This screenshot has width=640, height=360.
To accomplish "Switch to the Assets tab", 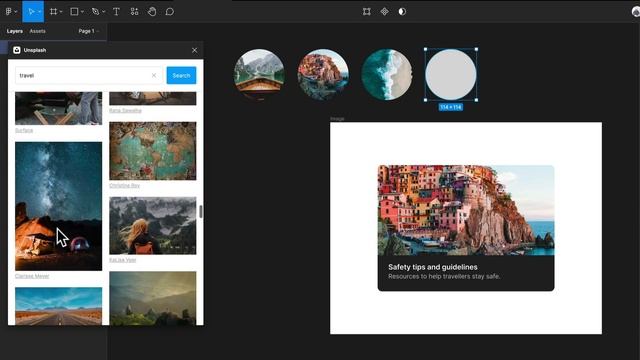I will [38, 31].
